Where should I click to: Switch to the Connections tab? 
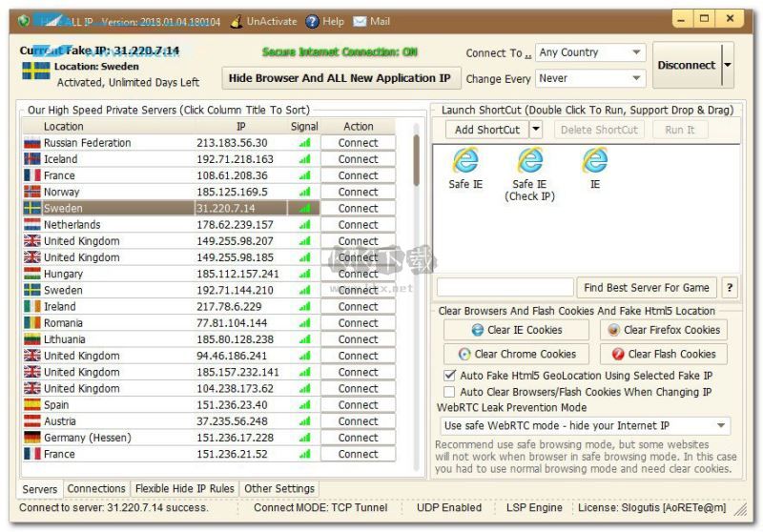pyautogui.click(x=96, y=489)
